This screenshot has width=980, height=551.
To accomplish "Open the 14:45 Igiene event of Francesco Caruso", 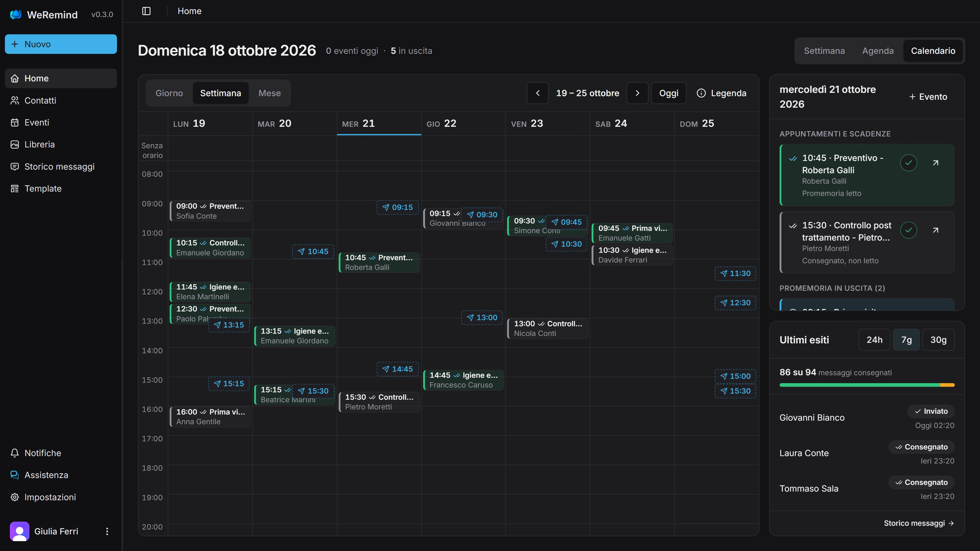I will point(463,380).
